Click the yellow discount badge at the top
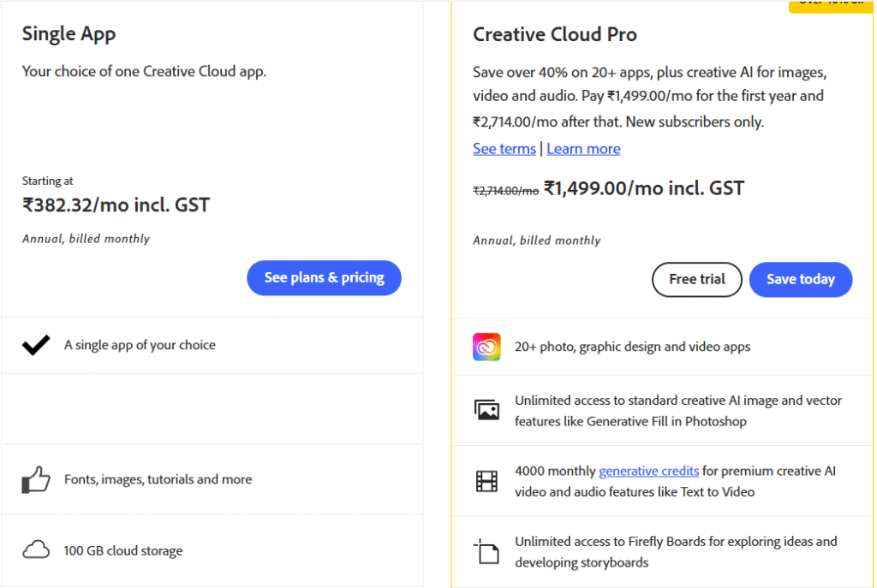Image resolution: width=877 pixels, height=588 pixels. point(831,5)
